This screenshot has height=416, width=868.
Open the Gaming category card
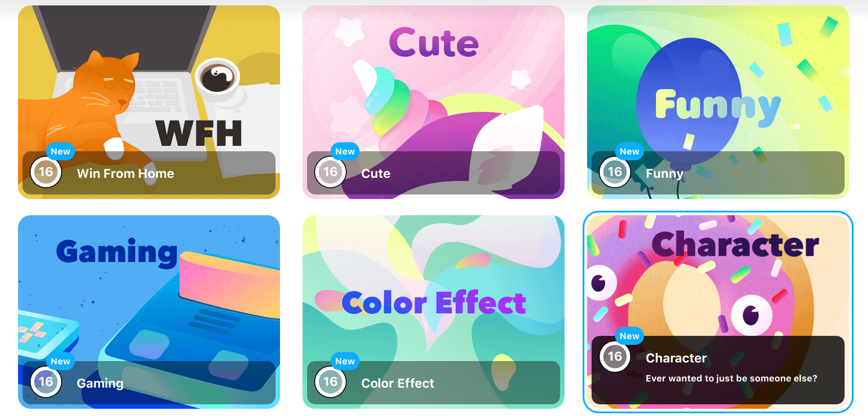tap(149, 312)
